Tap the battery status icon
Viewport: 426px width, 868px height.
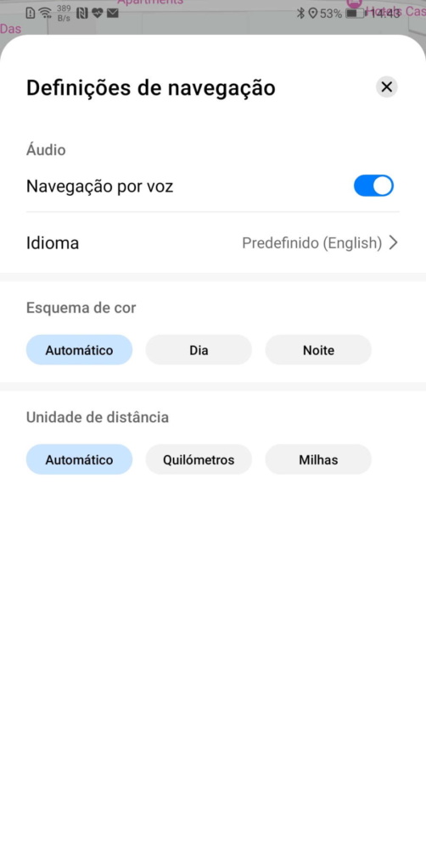[x=355, y=14]
